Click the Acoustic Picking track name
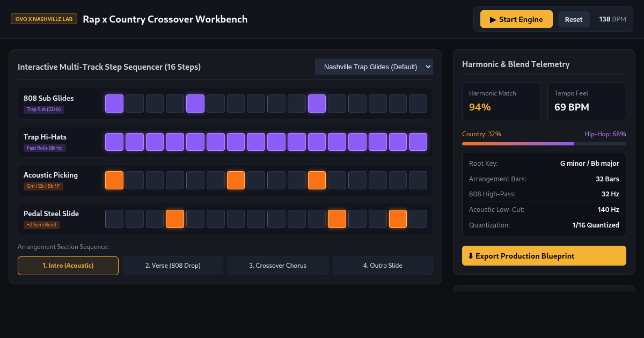Image resolution: width=644 pixels, height=338 pixels. (x=50, y=175)
